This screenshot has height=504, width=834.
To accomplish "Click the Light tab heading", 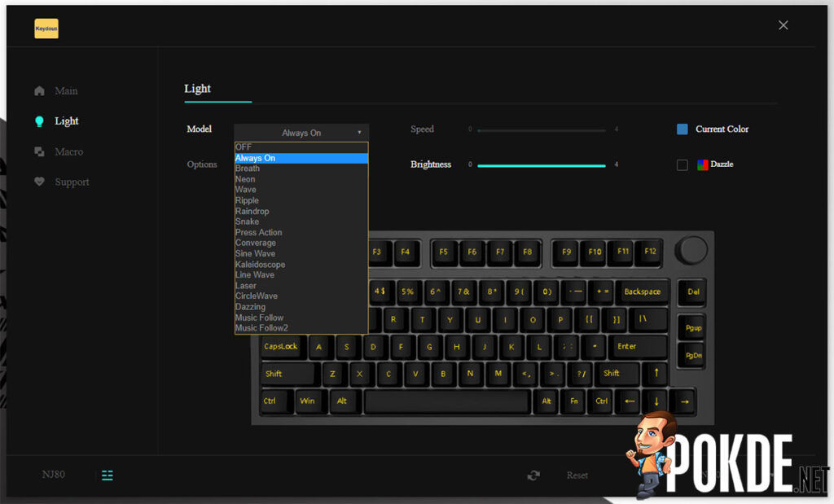I will tap(197, 89).
